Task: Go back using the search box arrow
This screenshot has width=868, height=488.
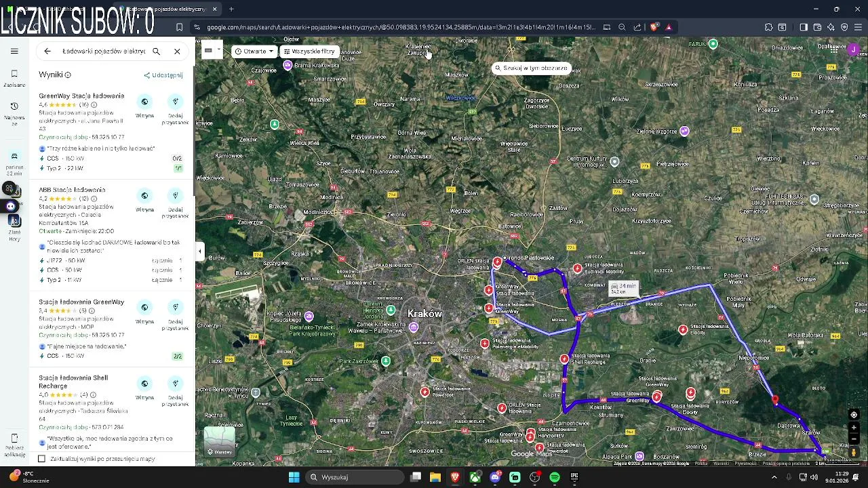Action: pos(47,51)
